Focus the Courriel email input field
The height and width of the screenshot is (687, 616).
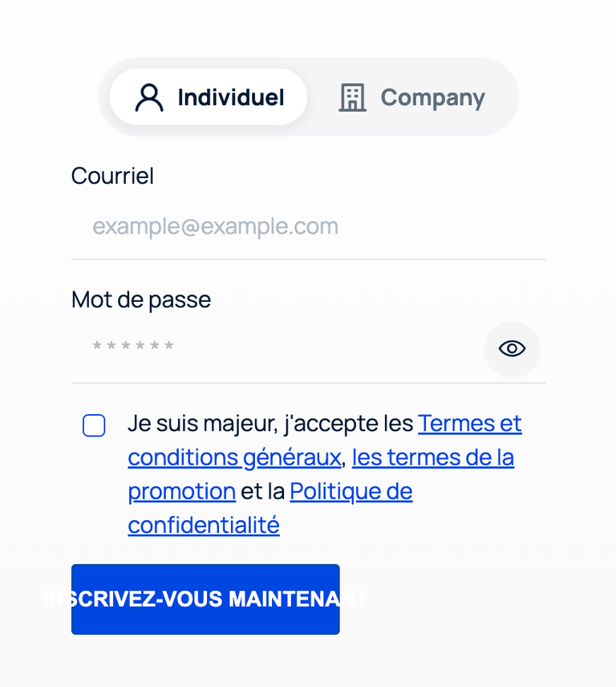(x=308, y=226)
